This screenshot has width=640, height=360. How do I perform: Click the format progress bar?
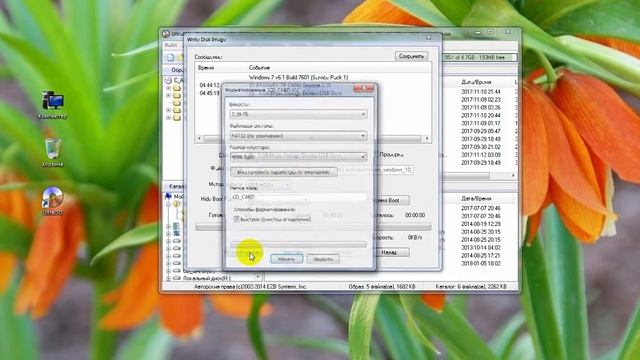pyautogui.click(x=298, y=244)
